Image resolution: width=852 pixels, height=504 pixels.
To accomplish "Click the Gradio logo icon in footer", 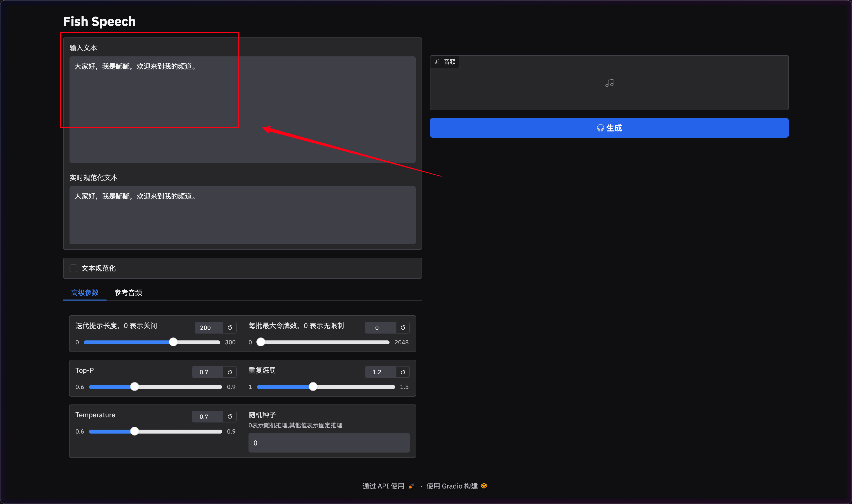I will pyautogui.click(x=484, y=486).
